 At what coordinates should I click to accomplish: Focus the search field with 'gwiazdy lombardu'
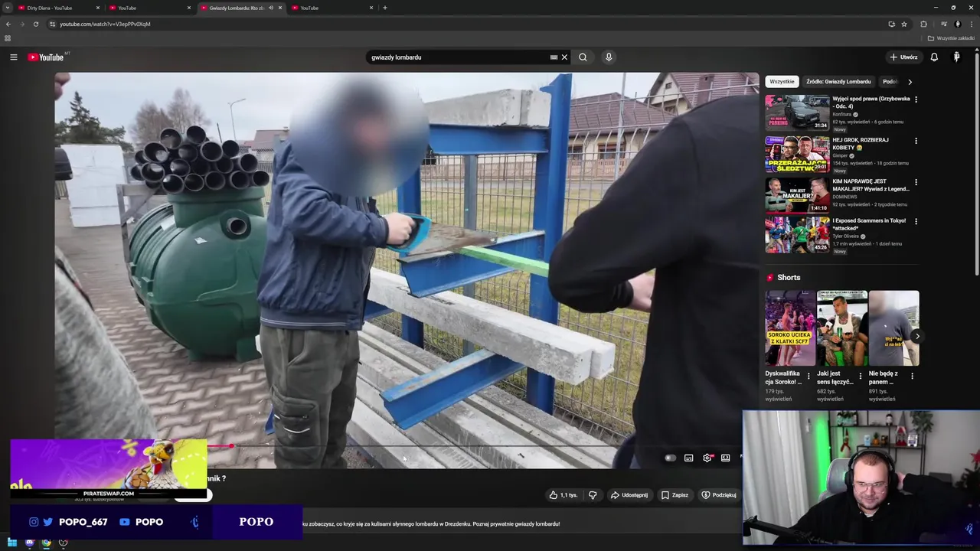[458, 57]
